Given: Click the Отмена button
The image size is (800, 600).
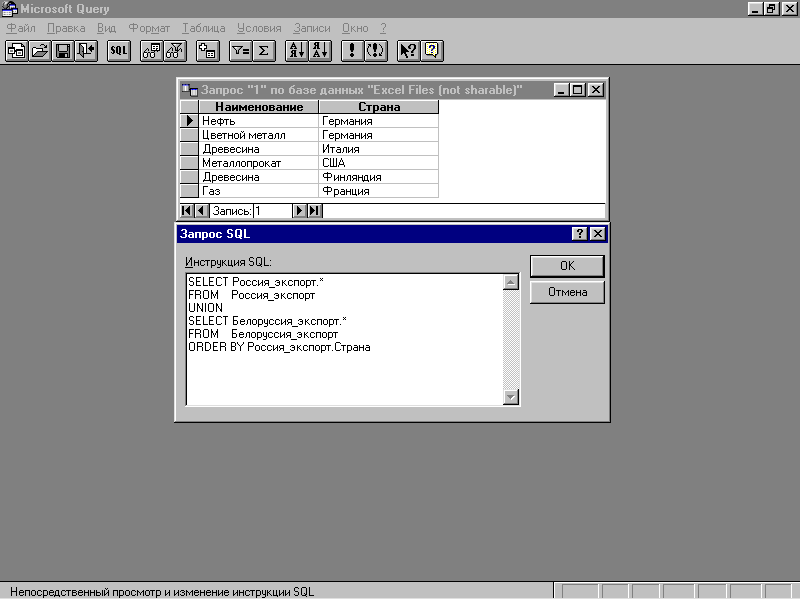Looking at the screenshot, I should (567, 292).
